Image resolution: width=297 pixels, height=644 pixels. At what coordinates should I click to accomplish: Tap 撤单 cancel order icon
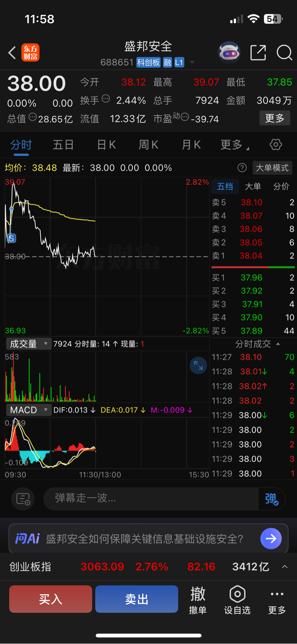(x=198, y=600)
